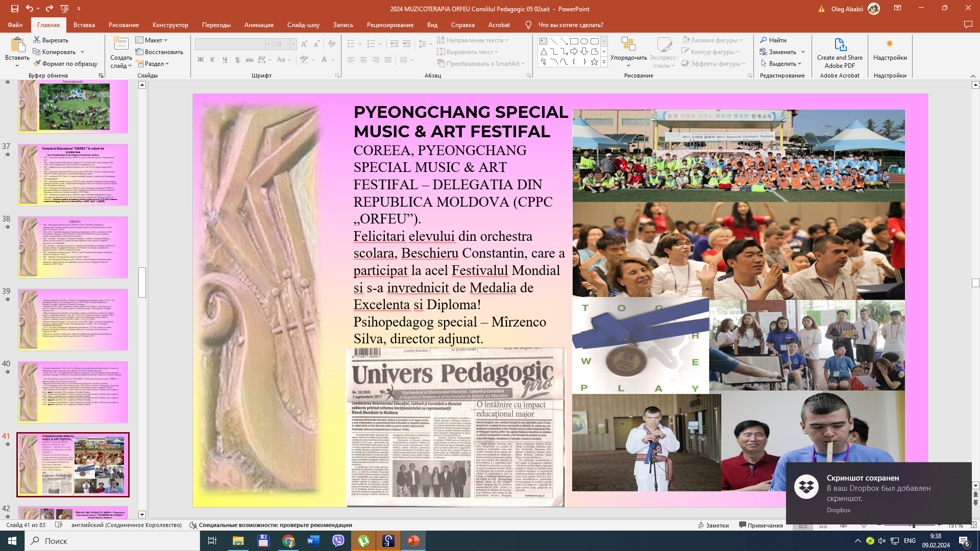Screen dimensions: 980x551
Task: Click the slide thumbnail pane scrollbar thumb
Action: pyautogui.click(x=142, y=282)
